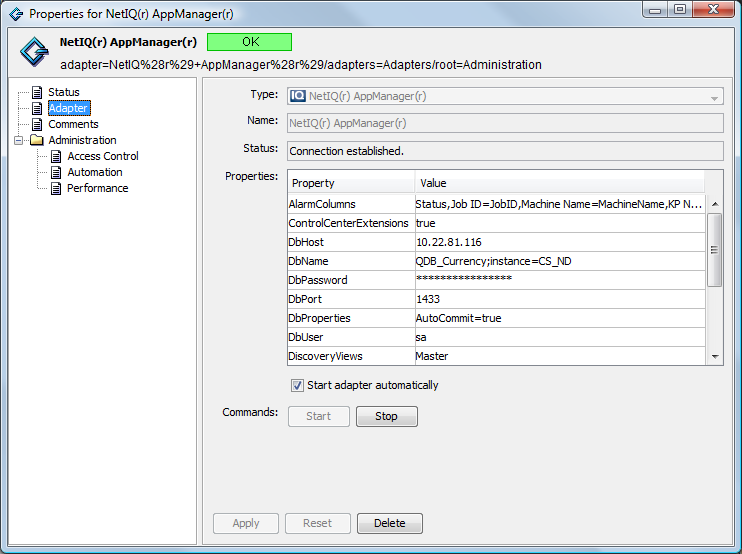Select the DbProperties property name

[x=319, y=318]
